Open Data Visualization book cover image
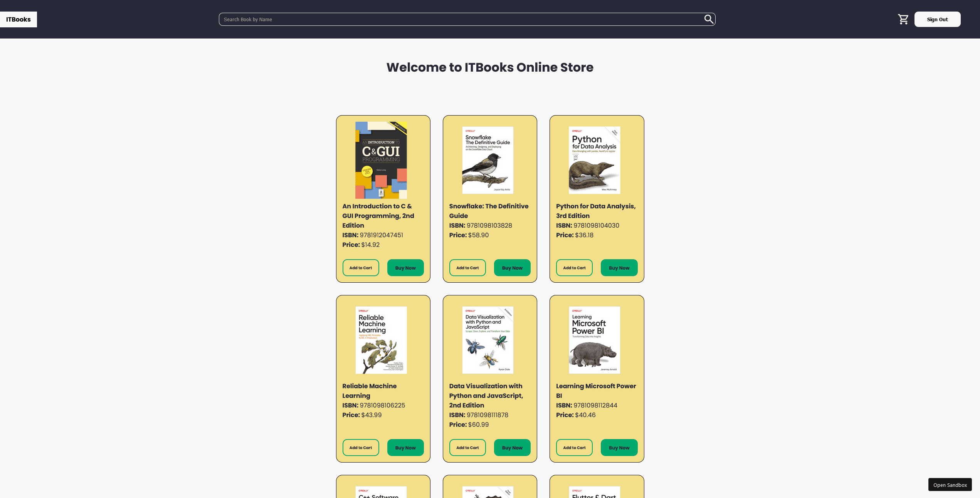 [488, 340]
